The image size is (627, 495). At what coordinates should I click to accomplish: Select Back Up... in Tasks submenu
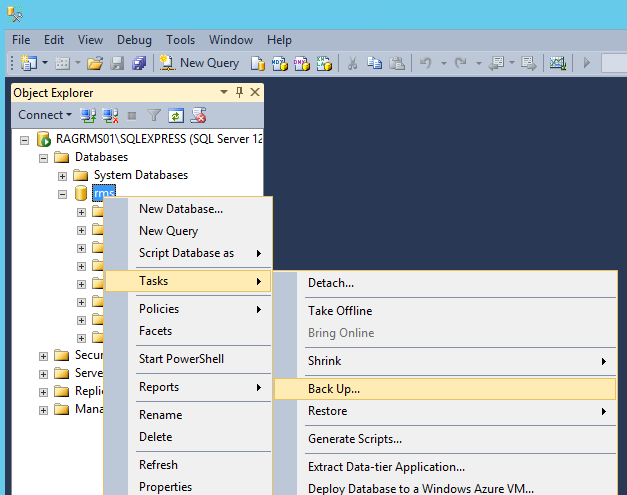point(445,389)
